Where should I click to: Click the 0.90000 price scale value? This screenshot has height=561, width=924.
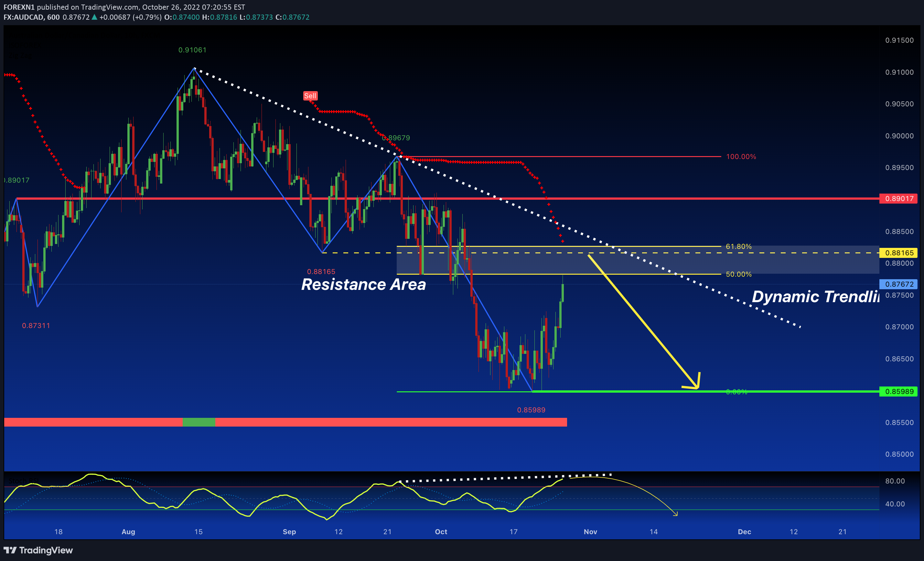pos(900,136)
